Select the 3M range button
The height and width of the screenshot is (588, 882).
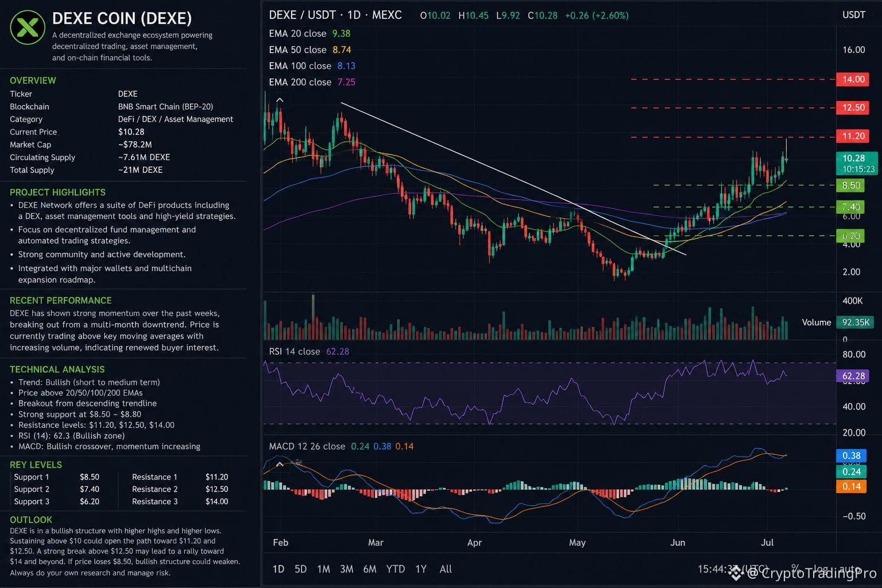(x=346, y=569)
